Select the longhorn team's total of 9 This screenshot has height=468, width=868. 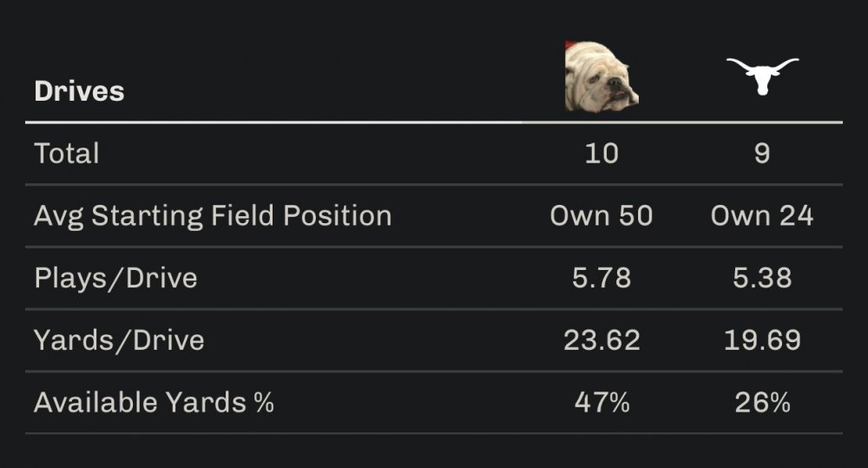762,154
